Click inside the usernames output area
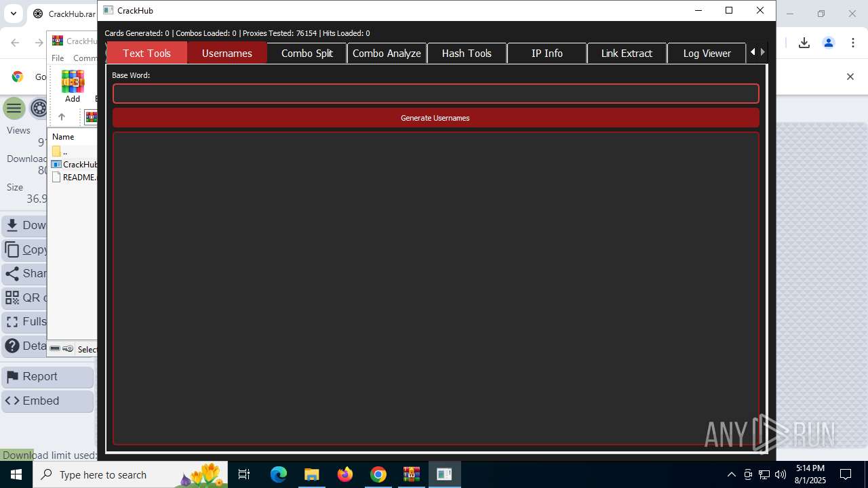 click(x=435, y=288)
